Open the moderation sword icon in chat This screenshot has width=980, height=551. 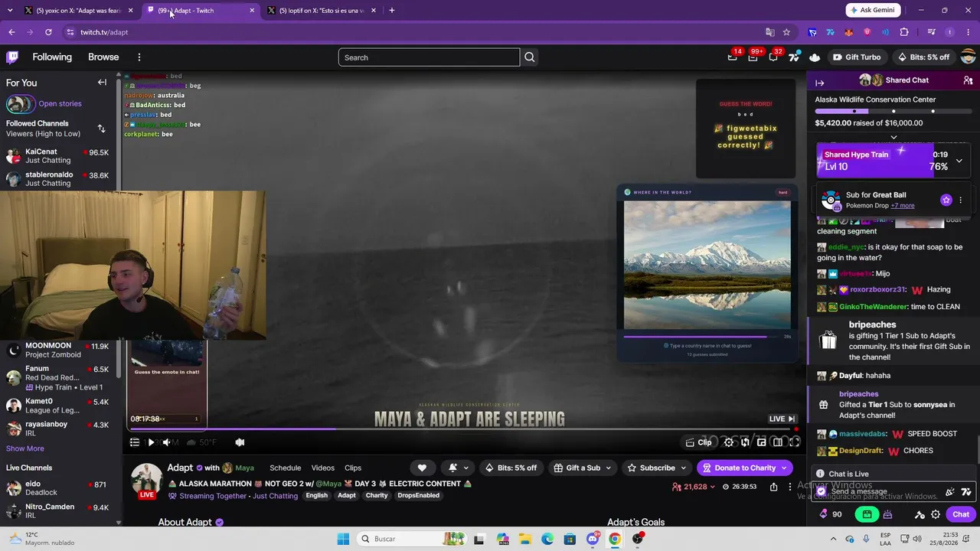(920, 514)
